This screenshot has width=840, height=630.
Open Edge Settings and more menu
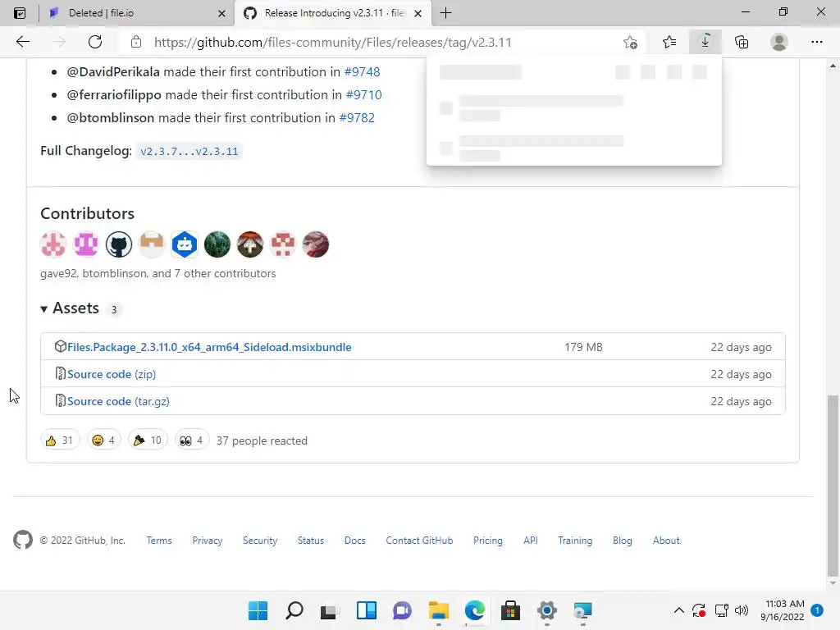coord(816,42)
